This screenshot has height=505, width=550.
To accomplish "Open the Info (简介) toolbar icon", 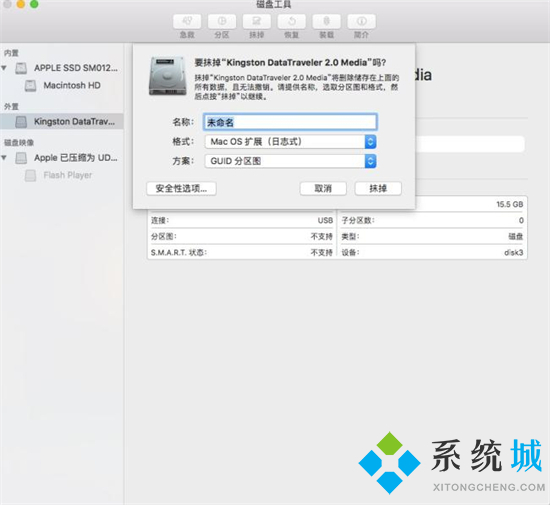I will click(361, 22).
